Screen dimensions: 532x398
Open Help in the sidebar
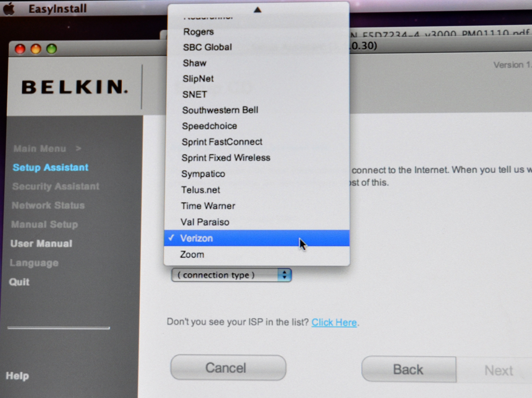[x=17, y=376]
